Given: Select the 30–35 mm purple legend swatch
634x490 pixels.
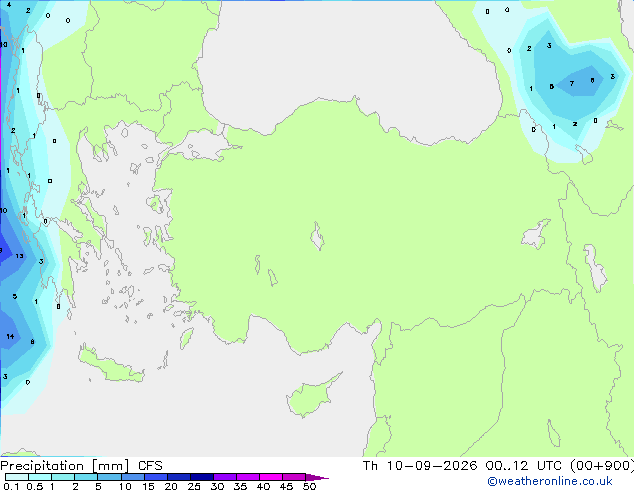Looking at the screenshot, I should [x=224, y=477].
